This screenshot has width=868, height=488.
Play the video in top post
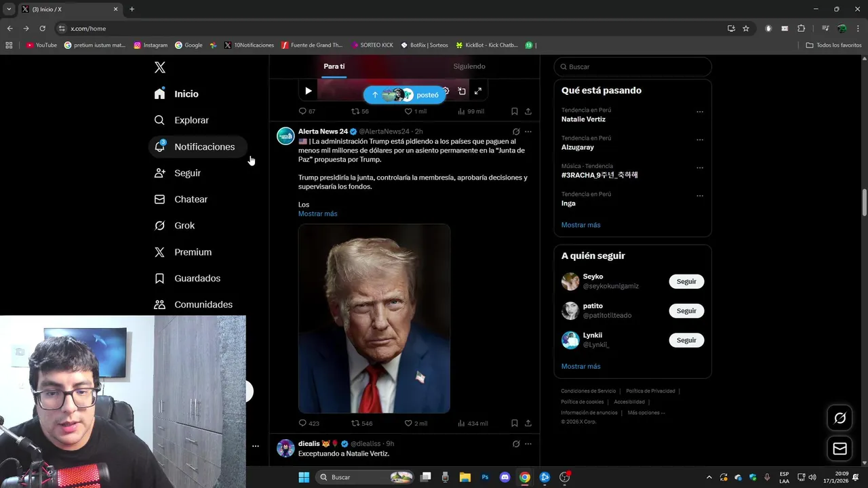coord(308,91)
